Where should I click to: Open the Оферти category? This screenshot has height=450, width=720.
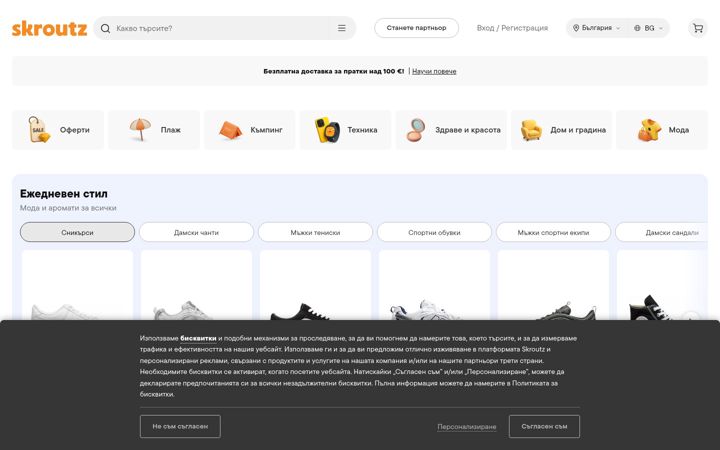pos(58,130)
